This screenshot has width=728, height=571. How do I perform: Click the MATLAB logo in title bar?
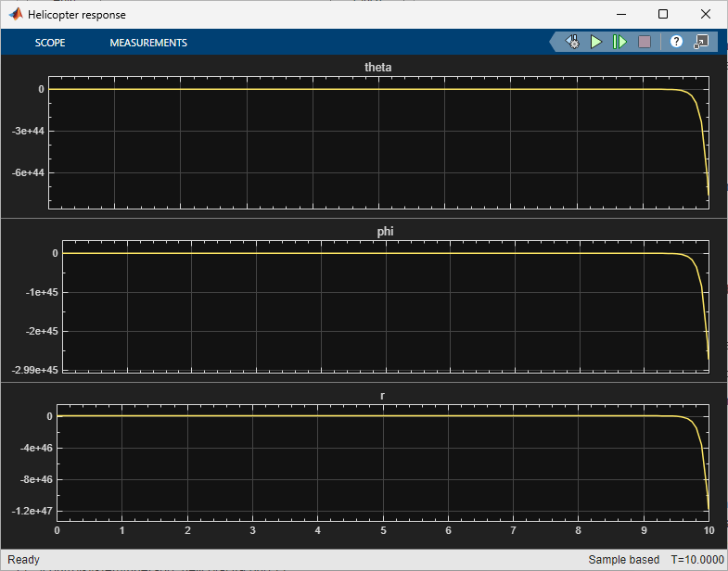point(14,14)
